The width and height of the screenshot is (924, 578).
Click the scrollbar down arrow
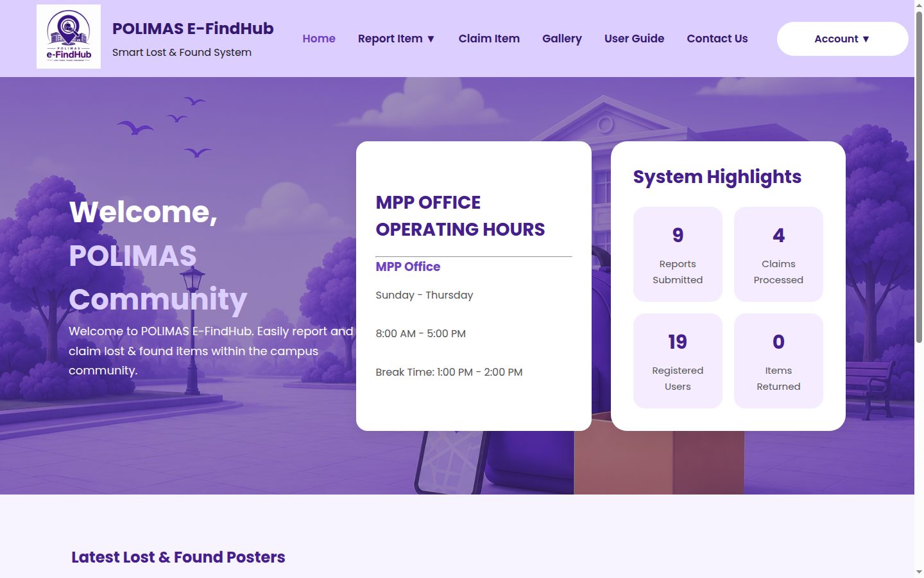(919, 572)
